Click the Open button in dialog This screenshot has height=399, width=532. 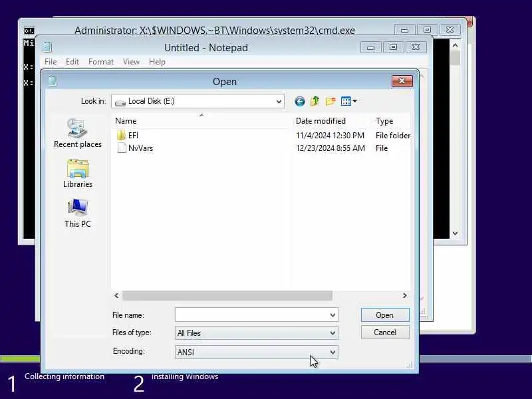385,315
